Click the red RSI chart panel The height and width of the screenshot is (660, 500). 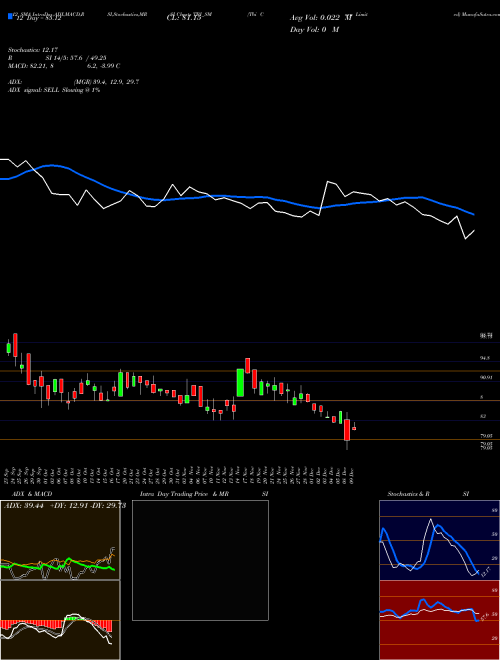(x=439, y=620)
